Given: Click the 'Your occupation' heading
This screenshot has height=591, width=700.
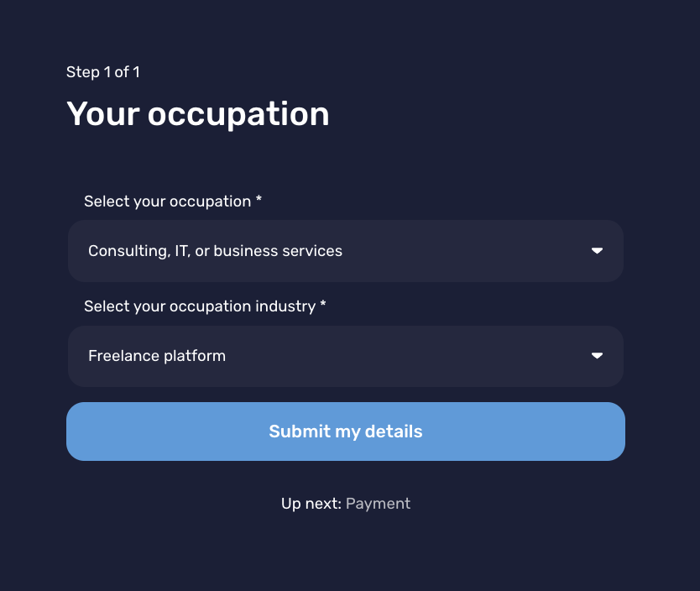Looking at the screenshot, I should click(198, 114).
